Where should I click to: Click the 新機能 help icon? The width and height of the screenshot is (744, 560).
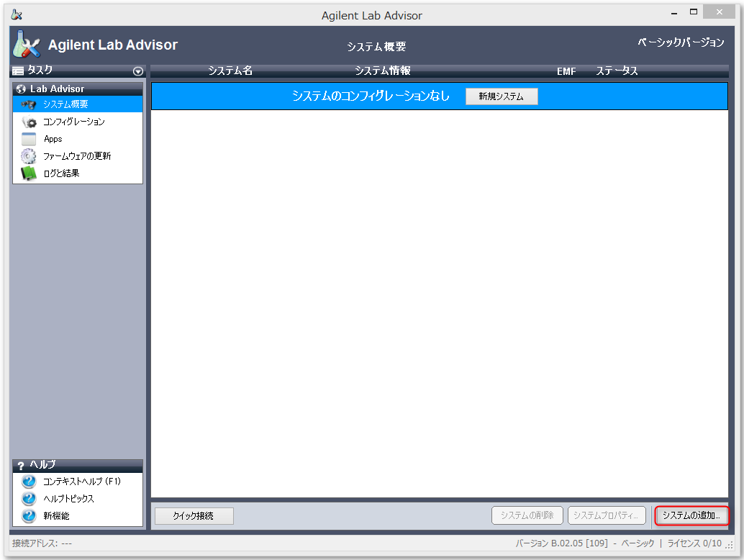tap(29, 516)
